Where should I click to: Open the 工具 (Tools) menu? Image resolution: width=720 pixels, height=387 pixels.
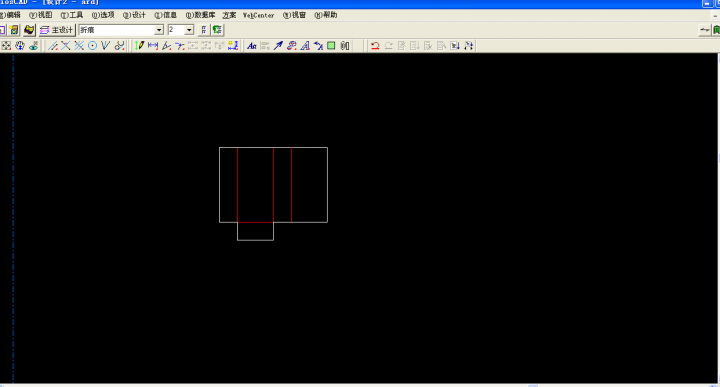pyautogui.click(x=72, y=15)
